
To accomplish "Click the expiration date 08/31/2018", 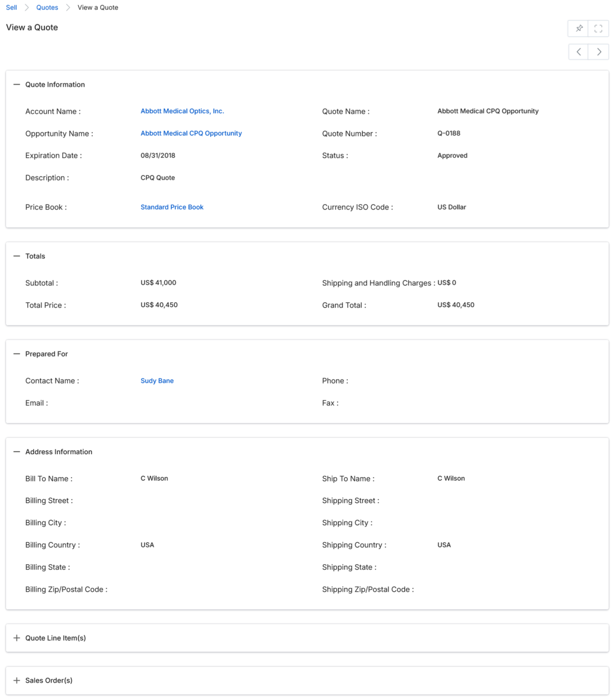I will pos(158,155).
